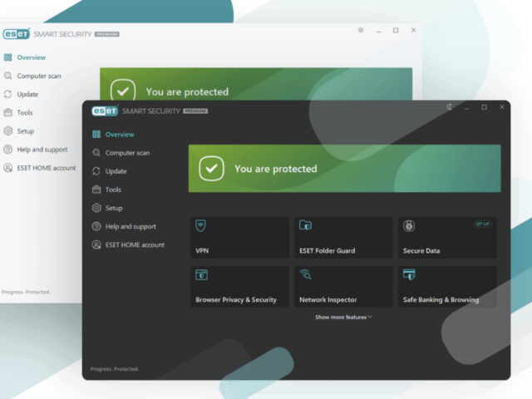532x399 pixels.
Task: Click the Safe Banking & Browsing card icon
Action: [409, 274]
